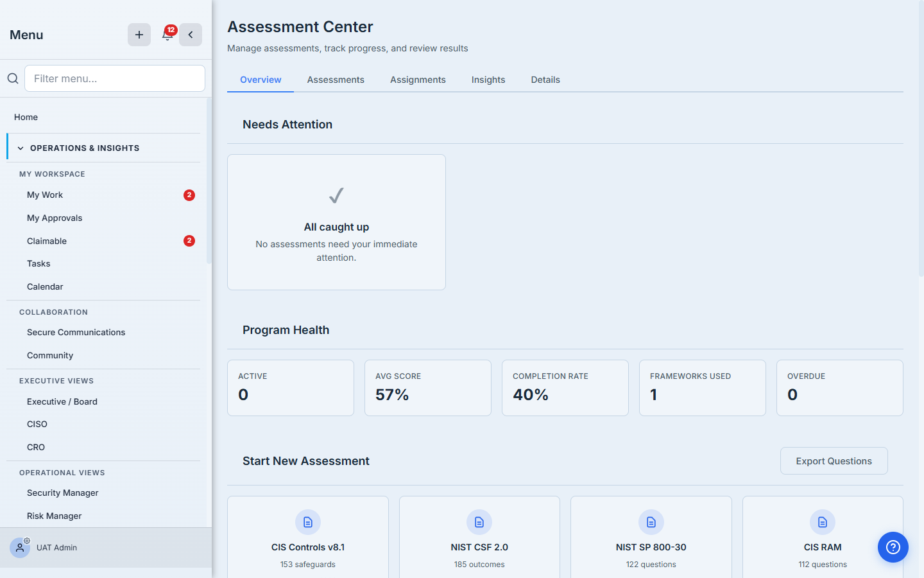The height and width of the screenshot is (578, 924).
Task: Open the Community menu item
Action: point(103,356)
